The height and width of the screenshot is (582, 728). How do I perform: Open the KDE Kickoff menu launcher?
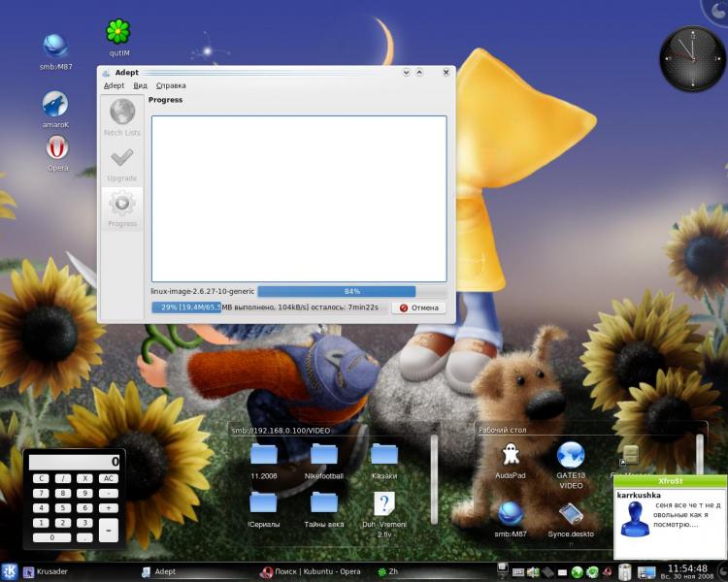(x=9, y=571)
